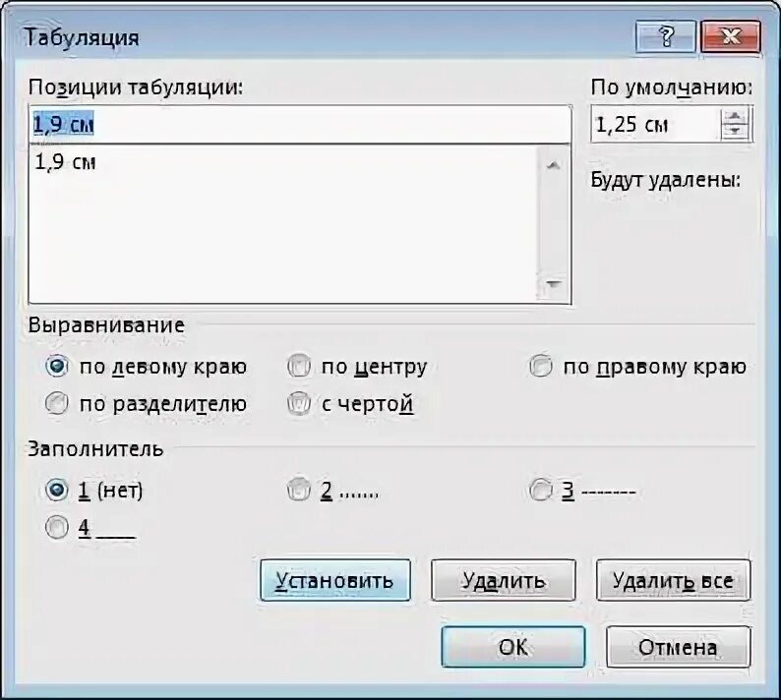Confirm with the ОК button
The width and height of the screenshot is (781, 700).
tap(513, 647)
